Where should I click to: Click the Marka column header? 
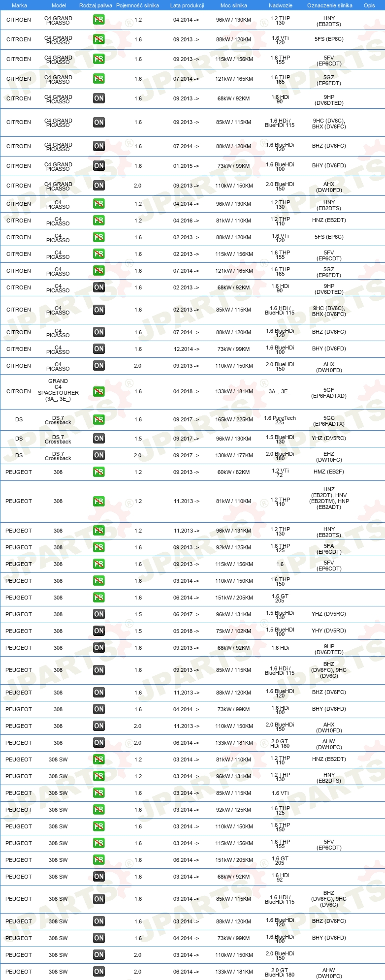[x=19, y=5]
